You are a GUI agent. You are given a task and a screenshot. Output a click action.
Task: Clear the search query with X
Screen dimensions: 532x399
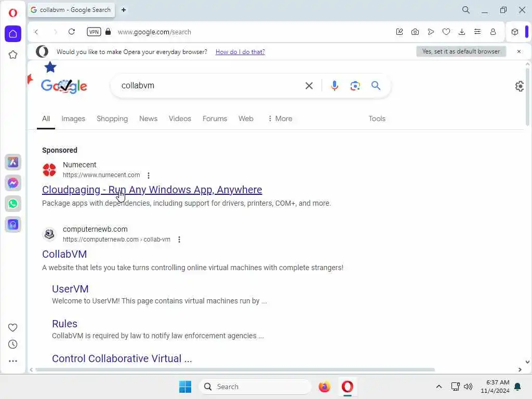click(309, 86)
